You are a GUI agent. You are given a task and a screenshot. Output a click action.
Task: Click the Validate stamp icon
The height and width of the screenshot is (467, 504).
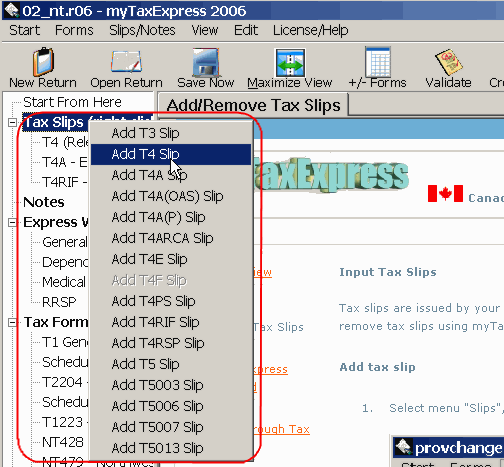(x=449, y=62)
